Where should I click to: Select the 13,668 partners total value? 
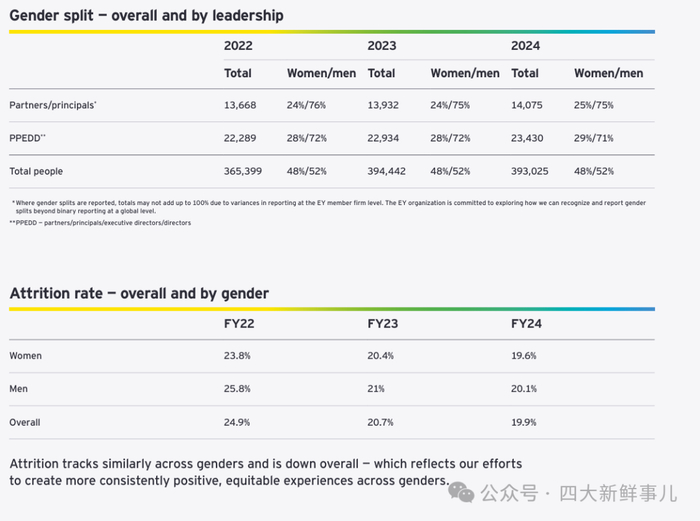(243, 104)
